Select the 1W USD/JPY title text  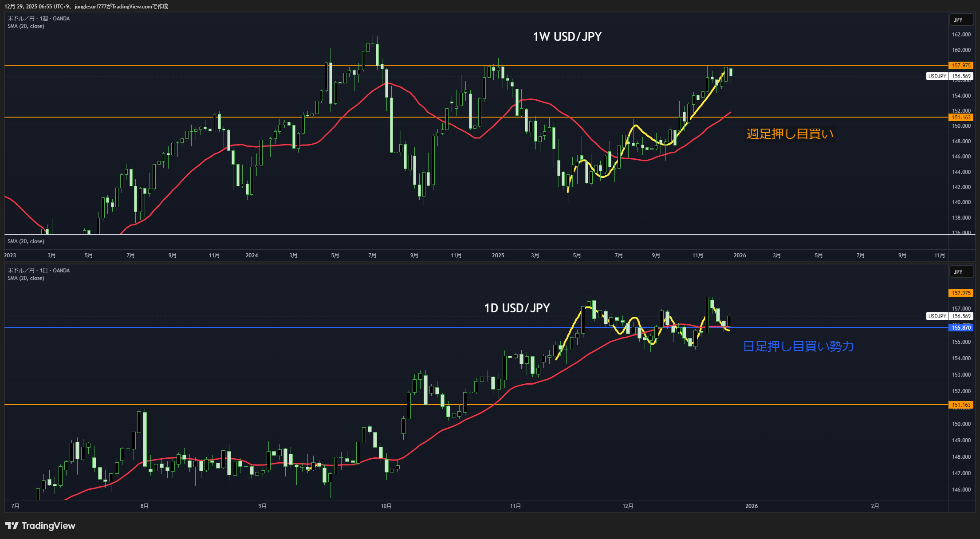click(567, 37)
